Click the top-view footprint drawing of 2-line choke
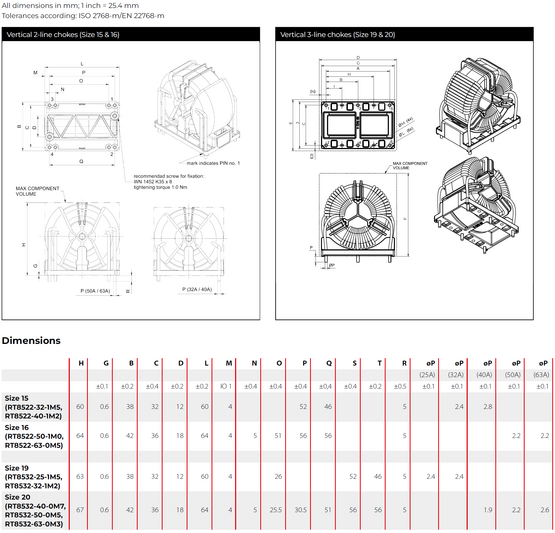Image resolution: width=555 pixels, height=533 pixels. pyautogui.click(x=81, y=127)
